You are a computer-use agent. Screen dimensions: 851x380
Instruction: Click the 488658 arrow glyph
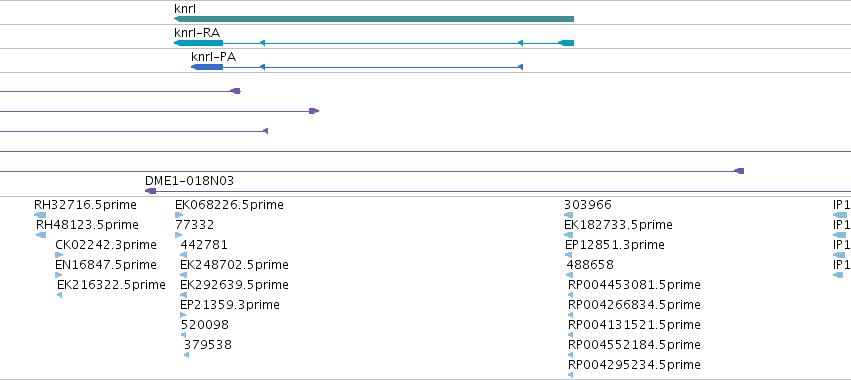point(569,275)
